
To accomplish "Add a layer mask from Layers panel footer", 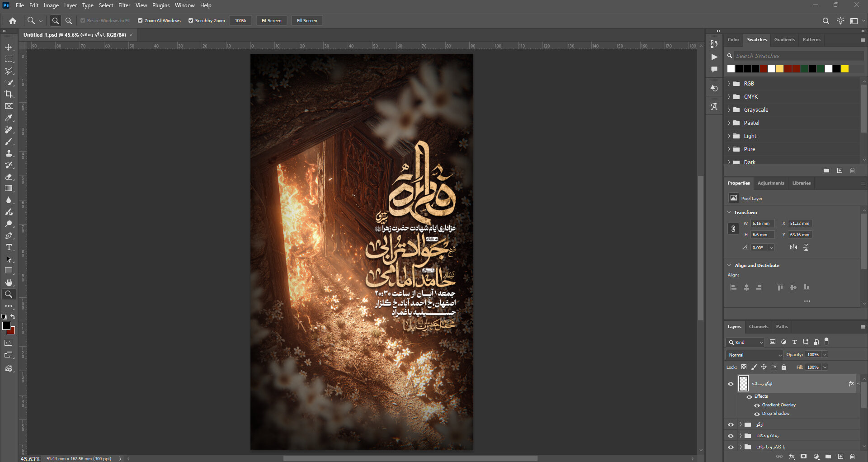I will point(804,457).
